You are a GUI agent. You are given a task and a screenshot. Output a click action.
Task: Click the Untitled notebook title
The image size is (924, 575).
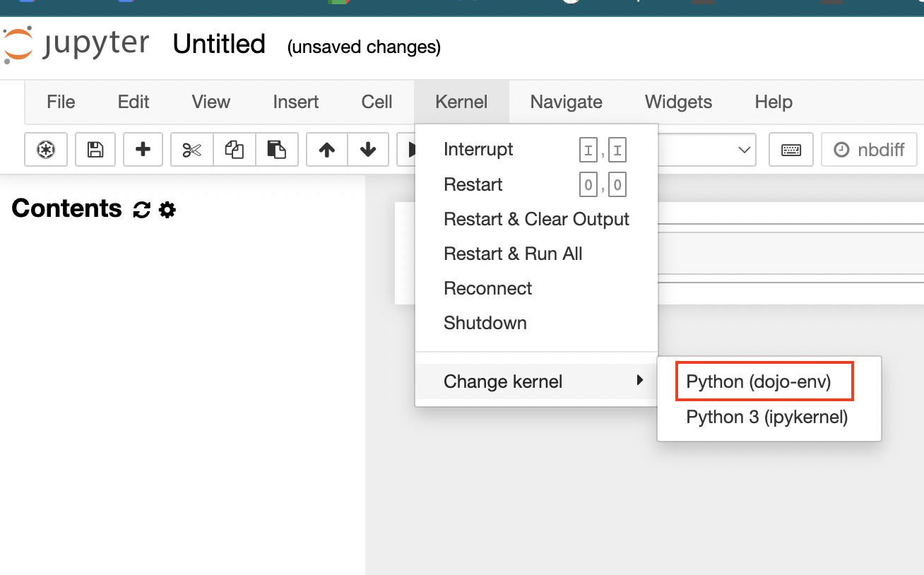pyautogui.click(x=219, y=44)
